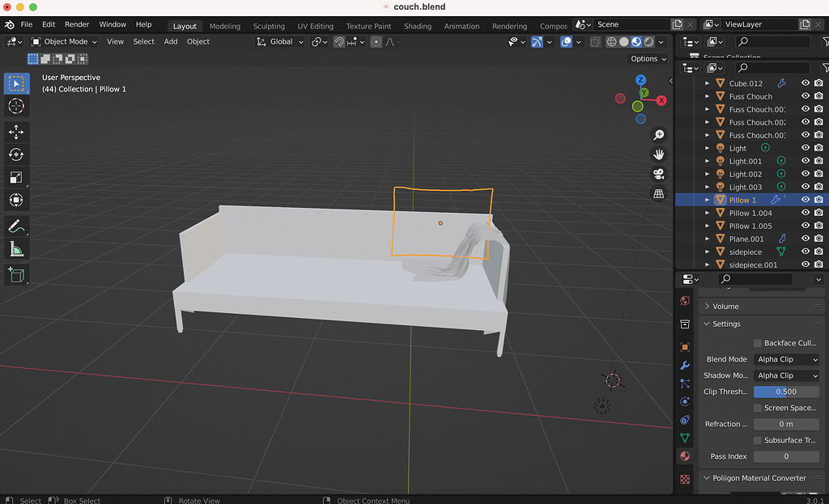Select the Move tool
This screenshot has width=829, height=504.
pyautogui.click(x=16, y=131)
